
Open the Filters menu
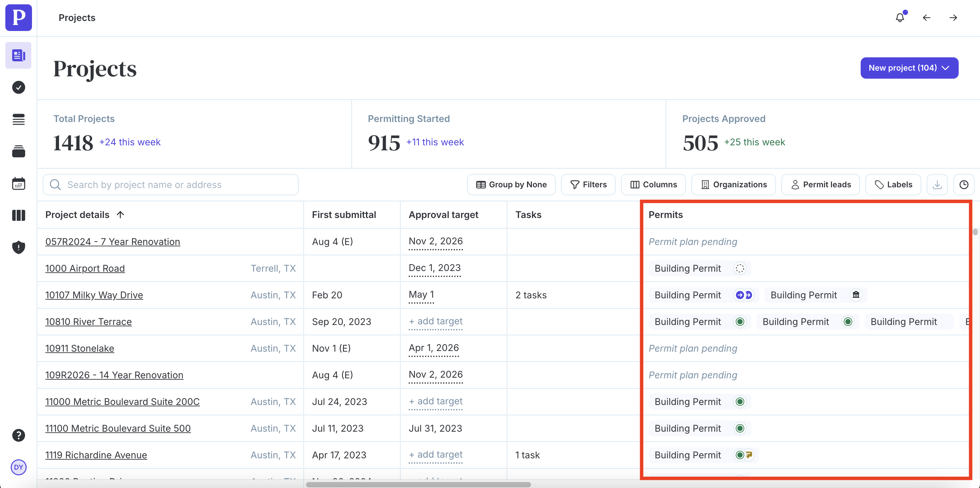tap(588, 185)
